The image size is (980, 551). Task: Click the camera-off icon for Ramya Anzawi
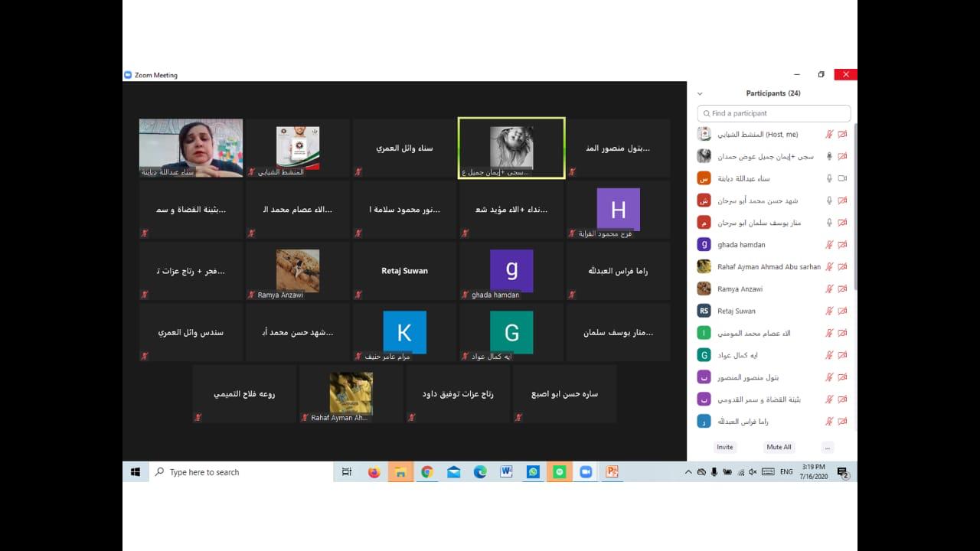(x=842, y=289)
